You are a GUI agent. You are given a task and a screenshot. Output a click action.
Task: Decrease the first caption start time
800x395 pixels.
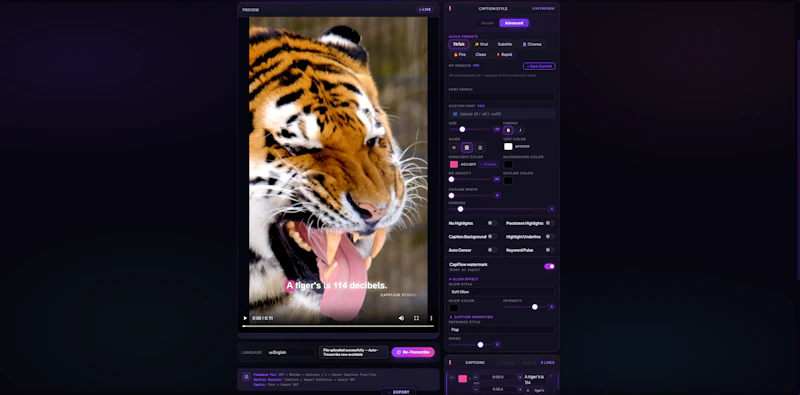coord(476,377)
